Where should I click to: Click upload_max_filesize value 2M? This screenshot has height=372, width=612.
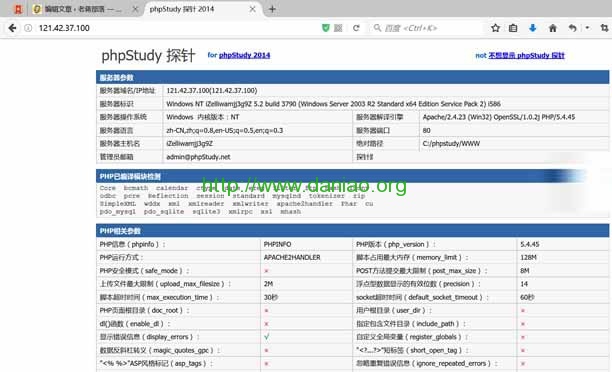268,284
